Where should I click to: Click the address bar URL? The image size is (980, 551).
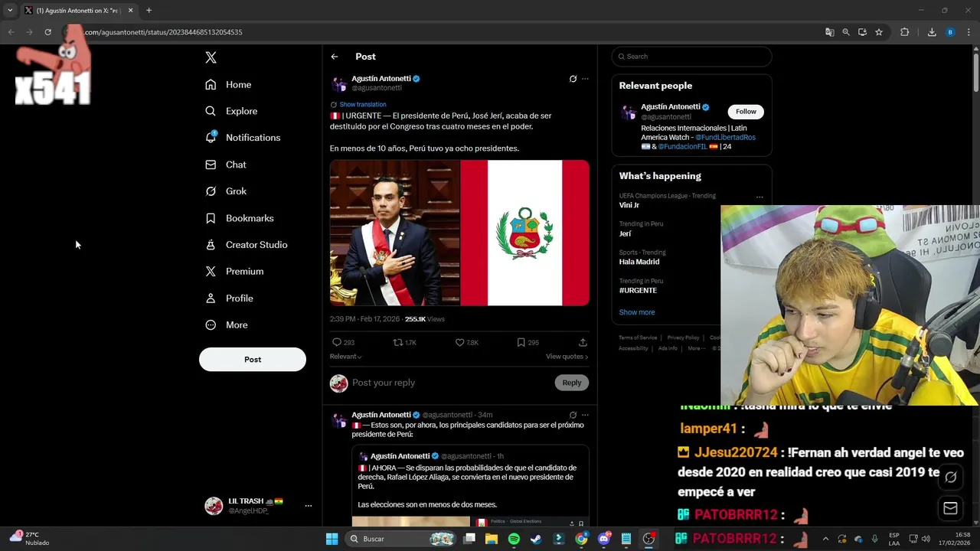click(163, 32)
